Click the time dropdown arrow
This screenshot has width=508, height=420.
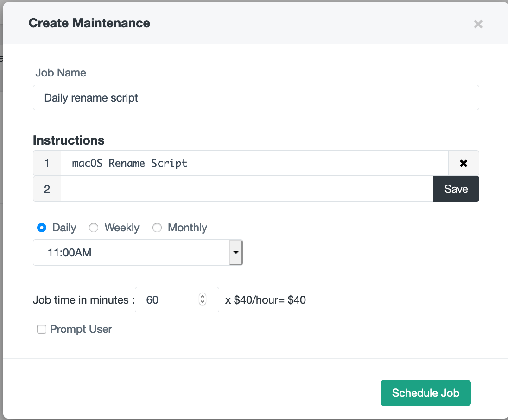coord(236,252)
